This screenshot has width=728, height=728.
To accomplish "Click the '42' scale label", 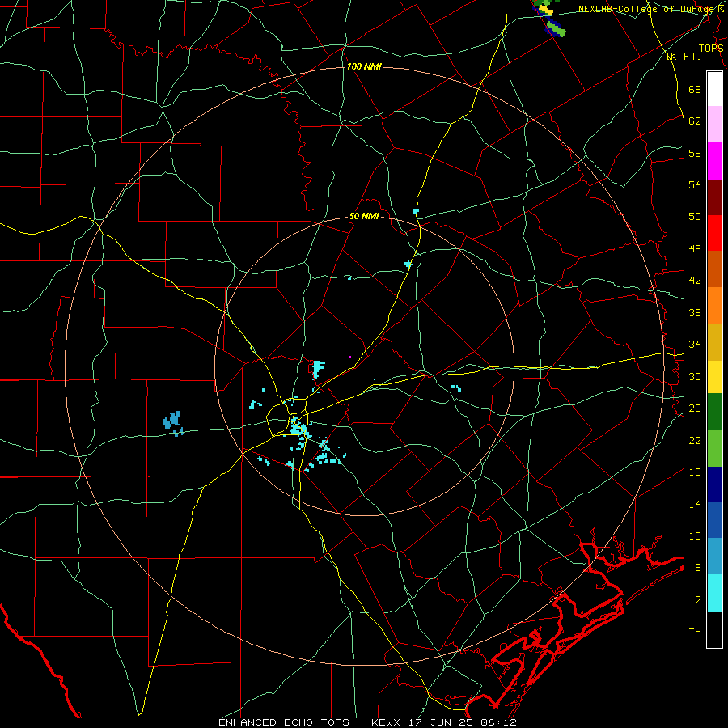I will 695,281.
